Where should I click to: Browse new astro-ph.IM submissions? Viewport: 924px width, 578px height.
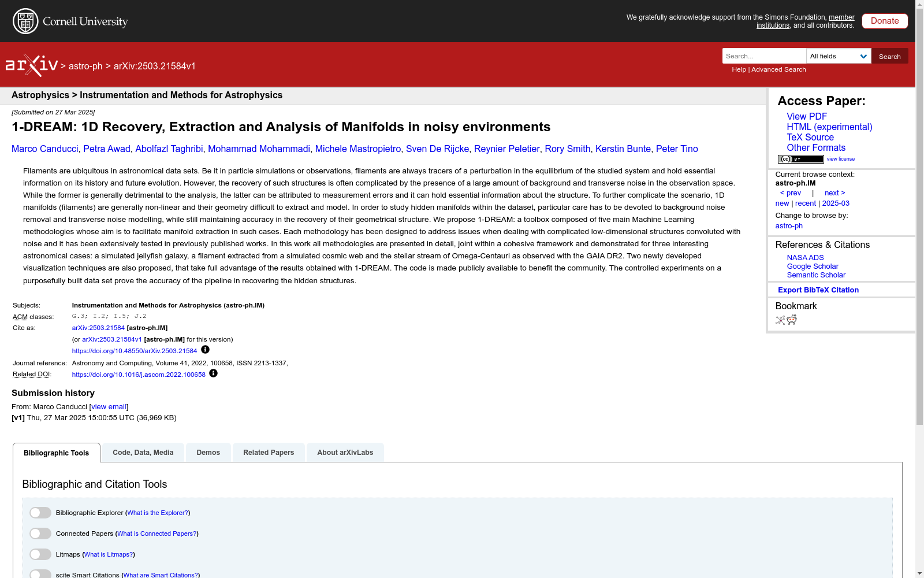click(x=782, y=203)
